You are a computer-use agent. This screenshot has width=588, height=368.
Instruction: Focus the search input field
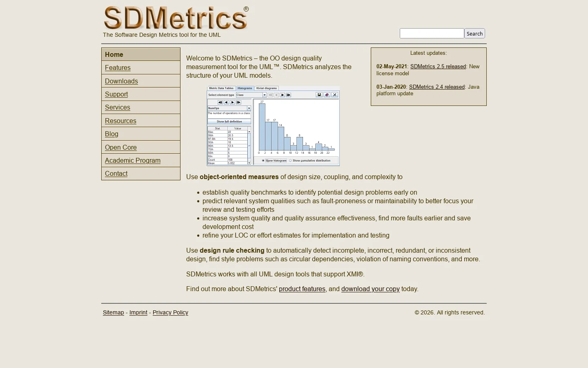(x=432, y=34)
